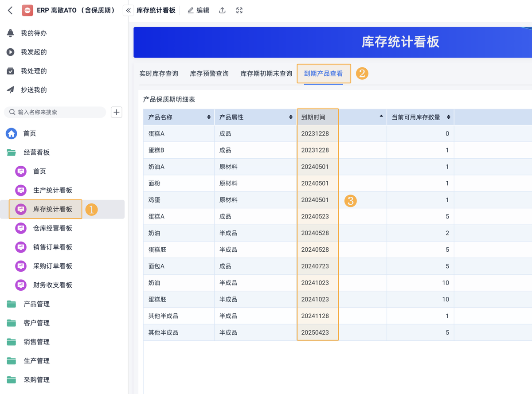Image resolution: width=532 pixels, height=394 pixels.
Task: Click the share/export icon in top bar
Action: pos(223,10)
